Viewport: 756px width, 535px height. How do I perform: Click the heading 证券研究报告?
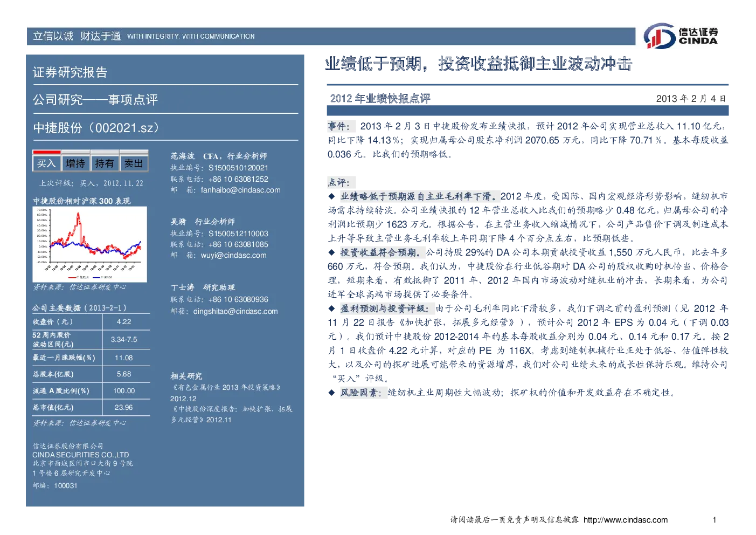coord(70,72)
